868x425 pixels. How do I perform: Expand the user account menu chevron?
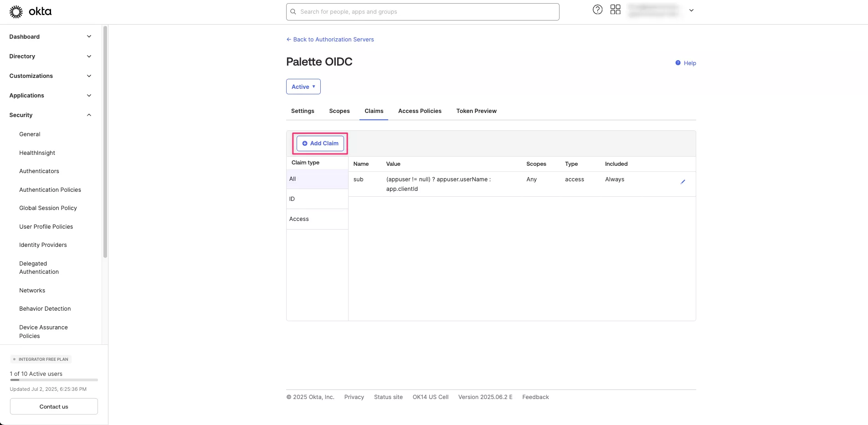coord(691,10)
